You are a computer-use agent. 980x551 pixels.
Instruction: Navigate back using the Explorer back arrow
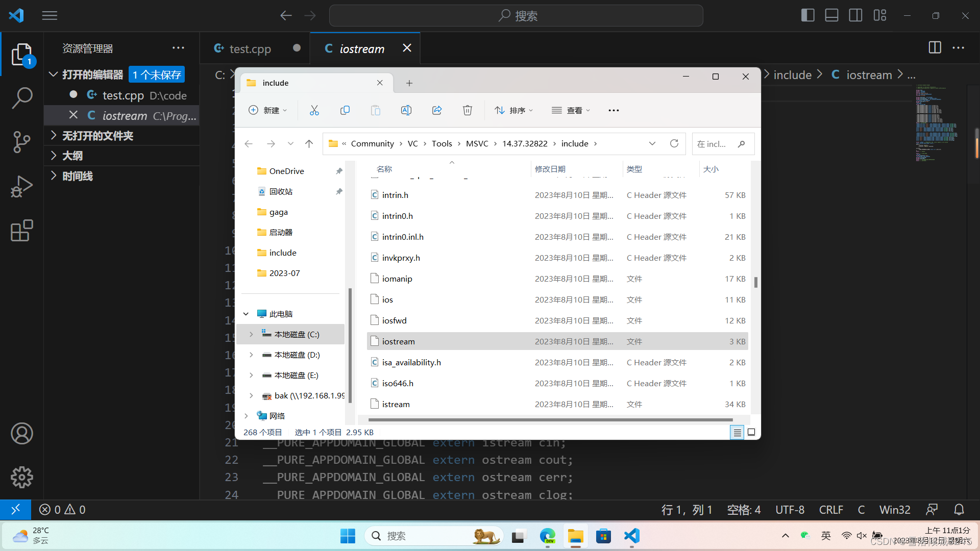pyautogui.click(x=249, y=143)
